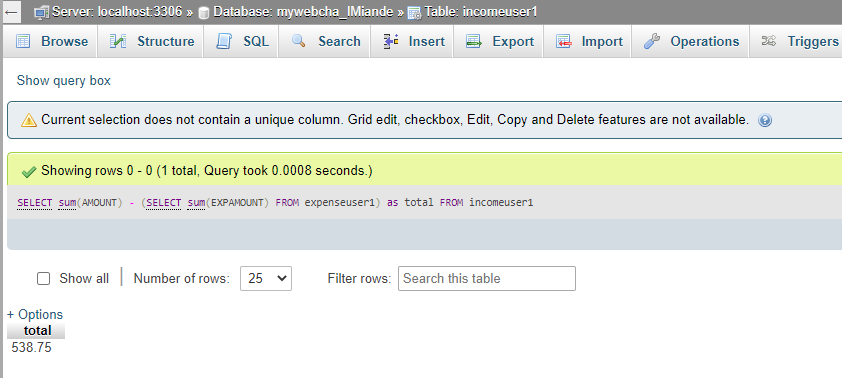
Task: Click the first SELECT keyword link in query
Action: click(35, 203)
